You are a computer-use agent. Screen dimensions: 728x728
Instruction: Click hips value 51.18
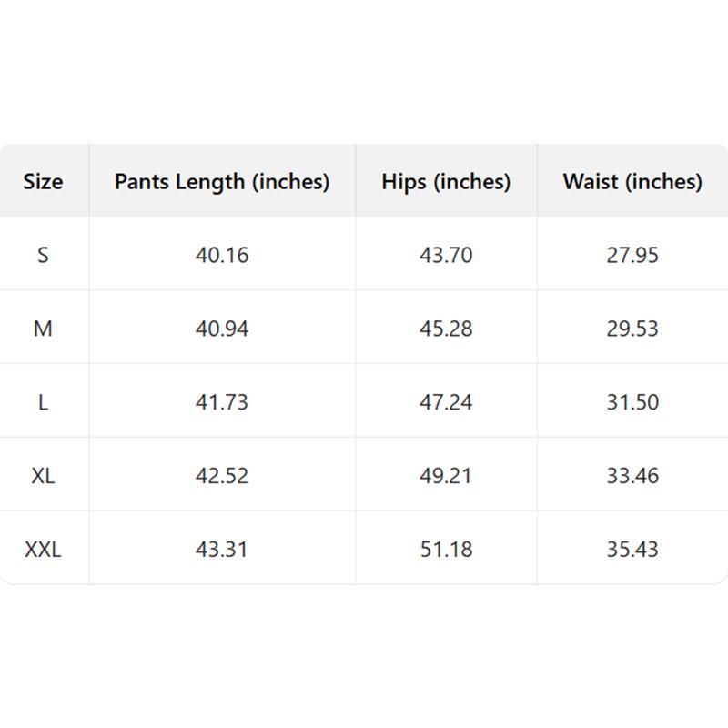[446, 550]
